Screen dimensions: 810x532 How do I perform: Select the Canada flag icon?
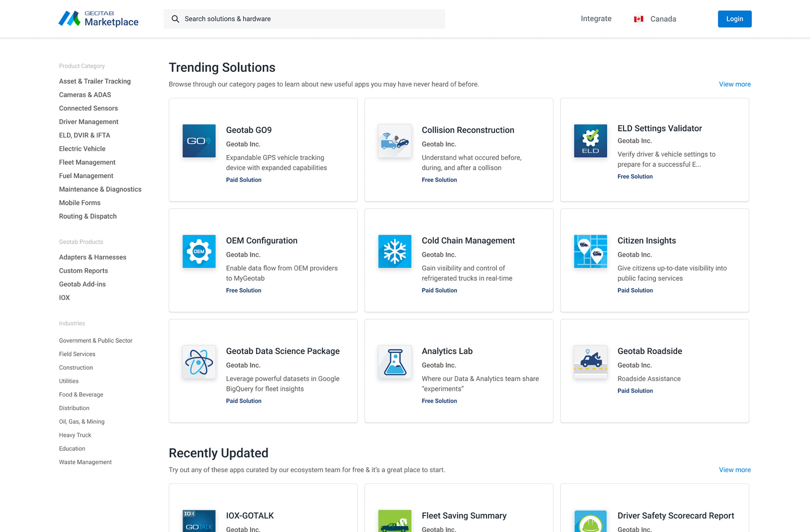pos(638,19)
